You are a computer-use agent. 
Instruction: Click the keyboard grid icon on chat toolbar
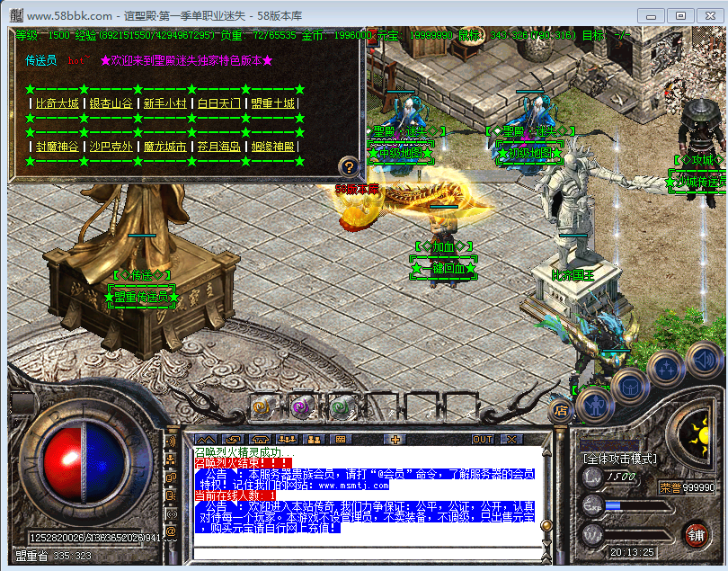pos(341,440)
